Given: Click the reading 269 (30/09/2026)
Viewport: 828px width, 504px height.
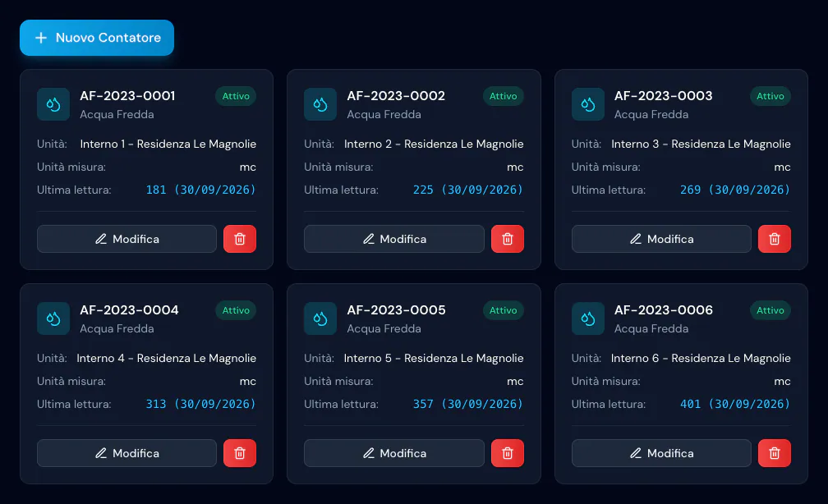Looking at the screenshot, I should click(735, 190).
